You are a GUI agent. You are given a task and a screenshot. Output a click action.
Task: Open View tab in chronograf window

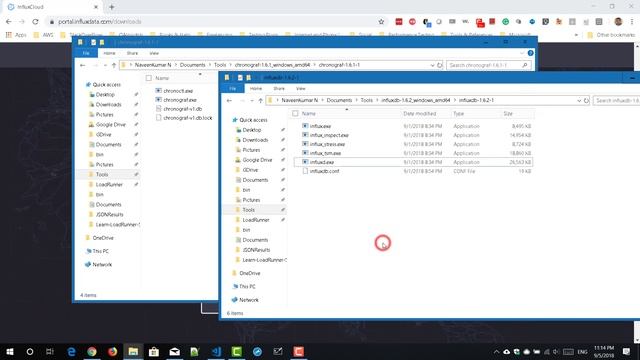pos(154,53)
